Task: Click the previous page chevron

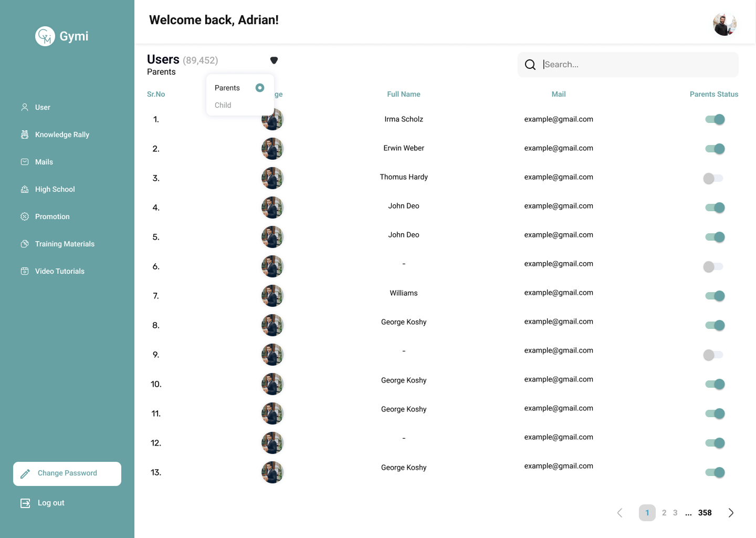Action: click(619, 512)
